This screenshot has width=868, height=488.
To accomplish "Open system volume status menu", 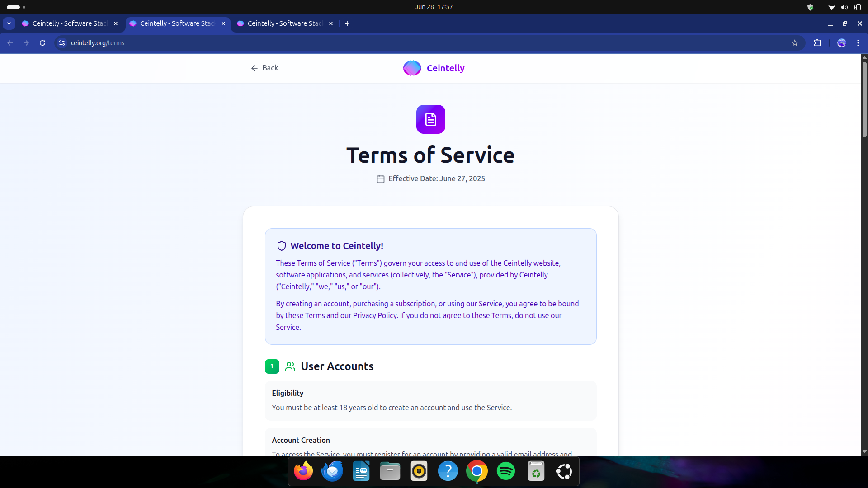I will (x=844, y=7).
